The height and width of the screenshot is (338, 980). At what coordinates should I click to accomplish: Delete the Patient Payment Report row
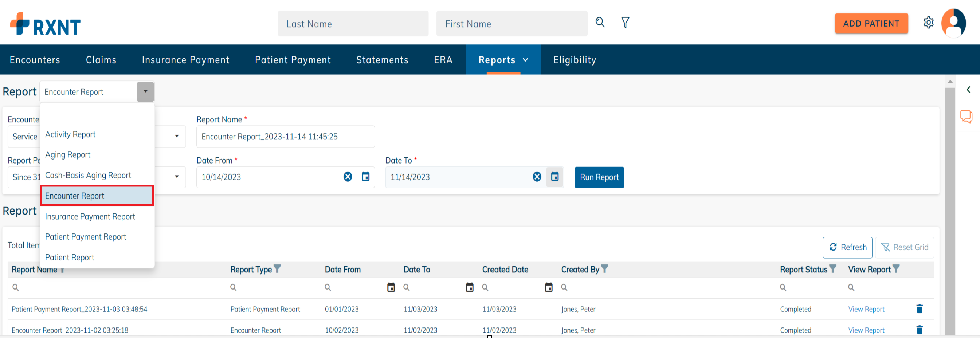coord(919,309)
